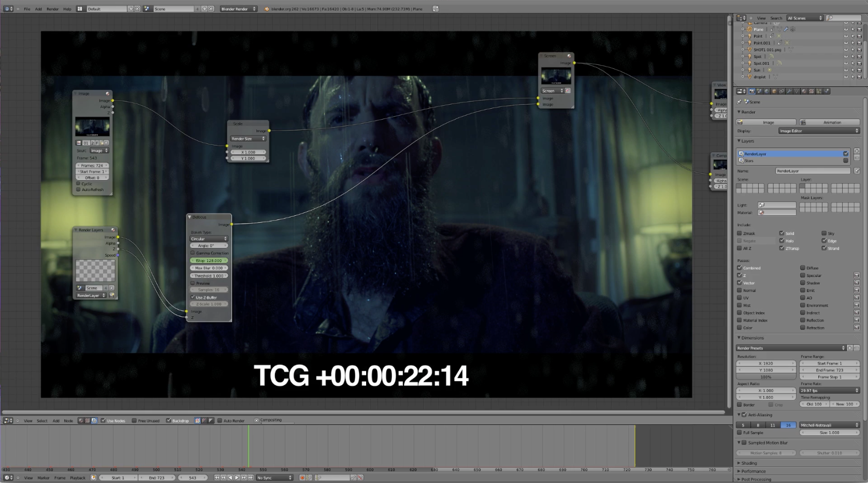The width and height of the screenshot is (868, 483).
Task: Click RenderLayer name input field
Action: 813,171
